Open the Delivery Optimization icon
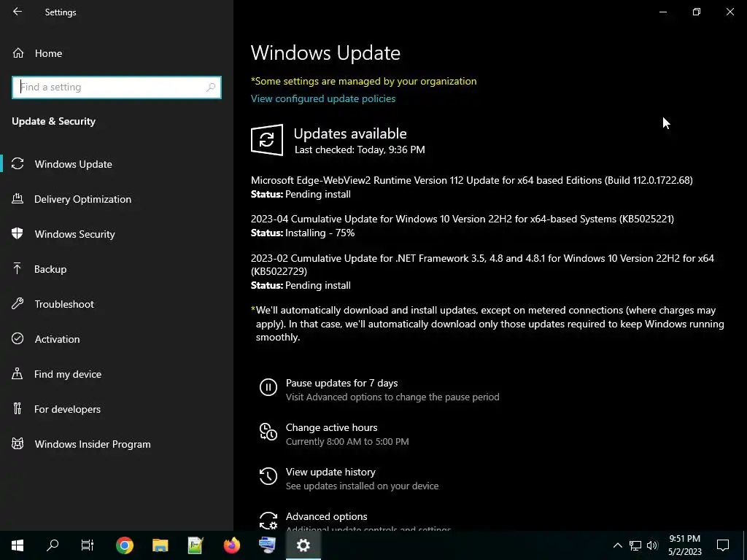Screen dimensions: 747x560 [x=18, y=198]
